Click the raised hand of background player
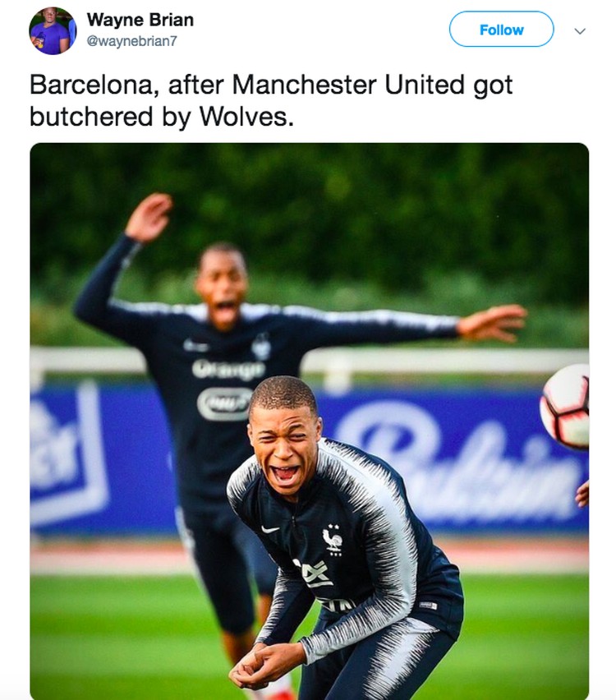This screenshot has height=700, width=616. (149, 217)
